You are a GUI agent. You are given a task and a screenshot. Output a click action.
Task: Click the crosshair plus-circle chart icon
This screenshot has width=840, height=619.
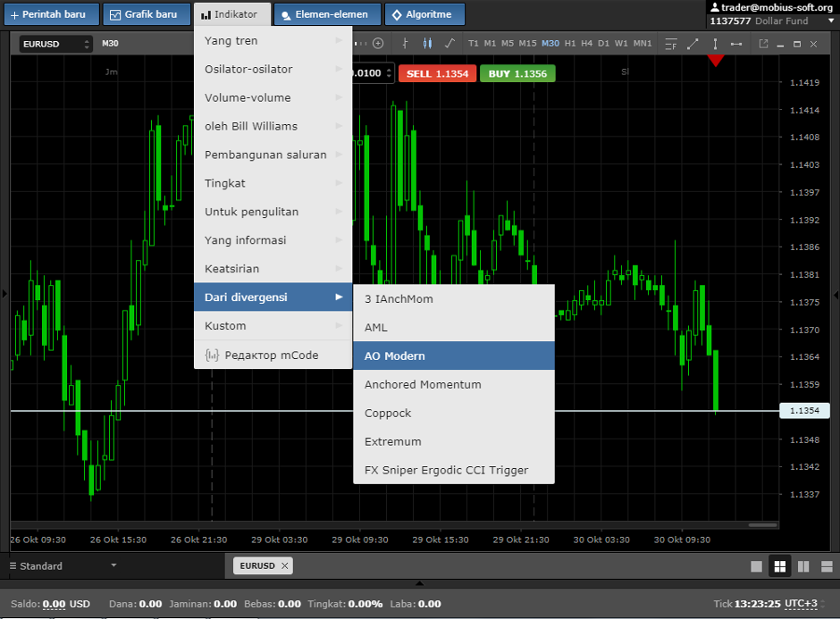pos(378,44)
